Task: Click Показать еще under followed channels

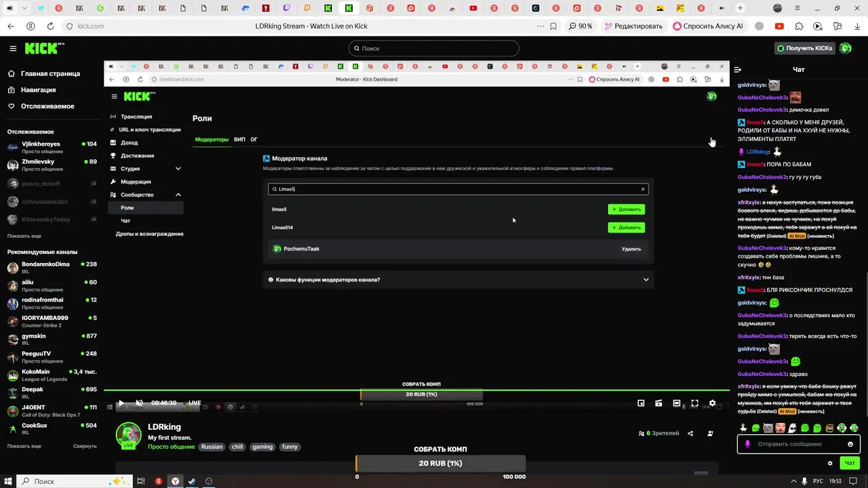Action: click(x=24, y=236)
